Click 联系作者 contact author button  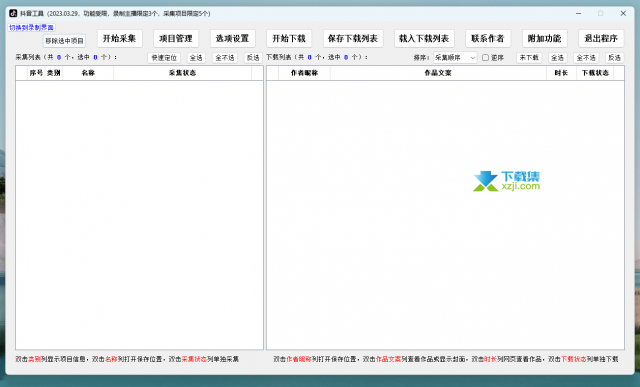pos(488,38)
